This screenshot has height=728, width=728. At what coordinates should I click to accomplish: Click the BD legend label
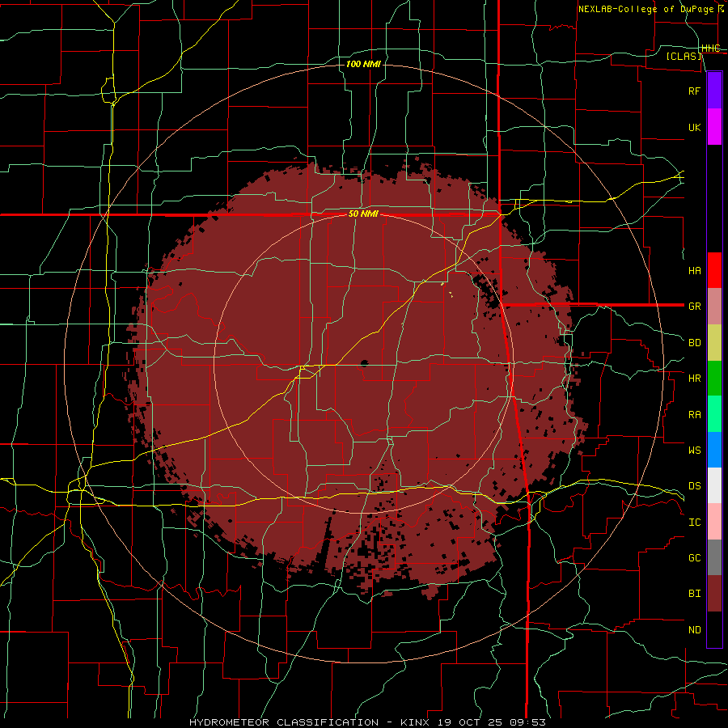pyautogui.click(x=694, y=343)
